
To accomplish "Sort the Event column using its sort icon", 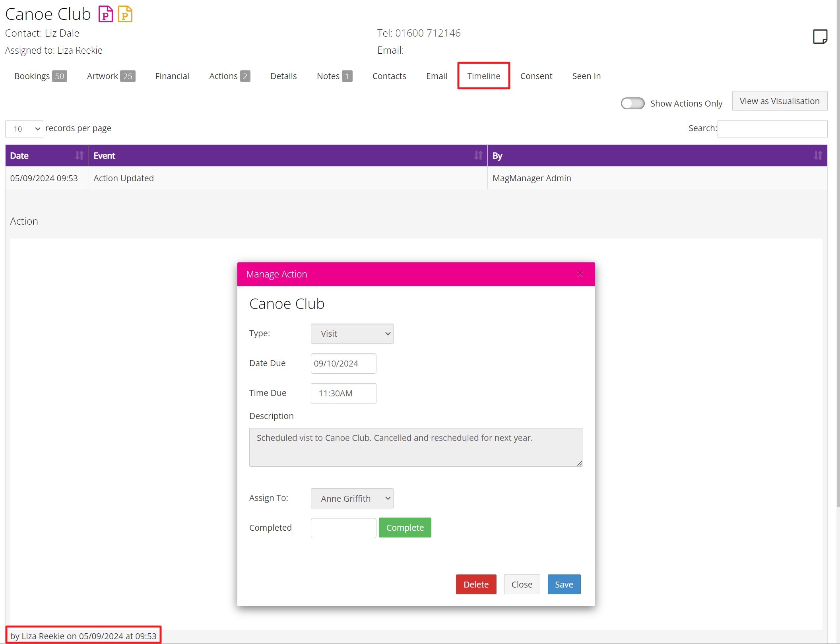I will pyautogui.click(x=478, y=155).
